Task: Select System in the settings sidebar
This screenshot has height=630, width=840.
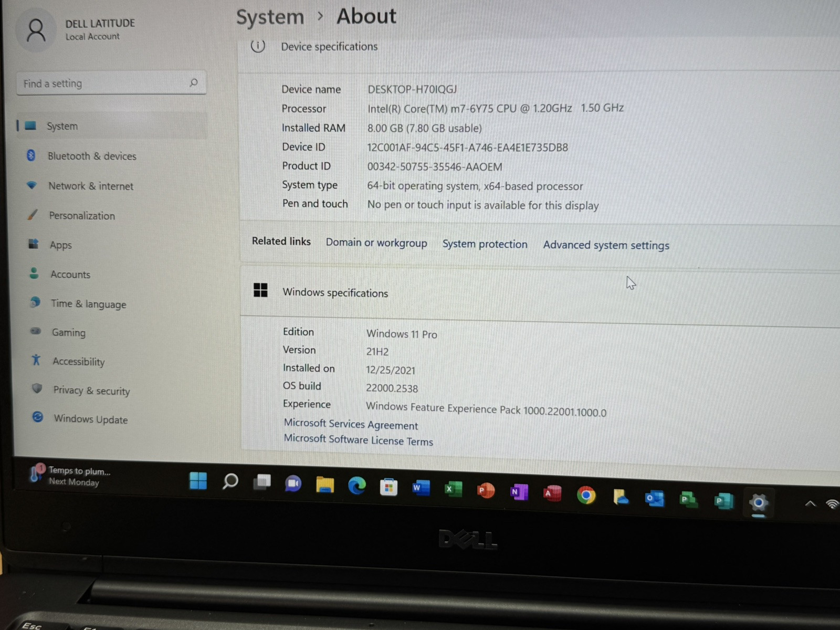Action: 111,126
